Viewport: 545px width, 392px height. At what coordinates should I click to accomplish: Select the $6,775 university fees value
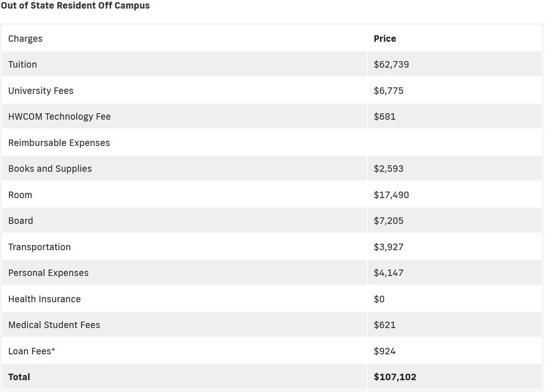(389, 90)
